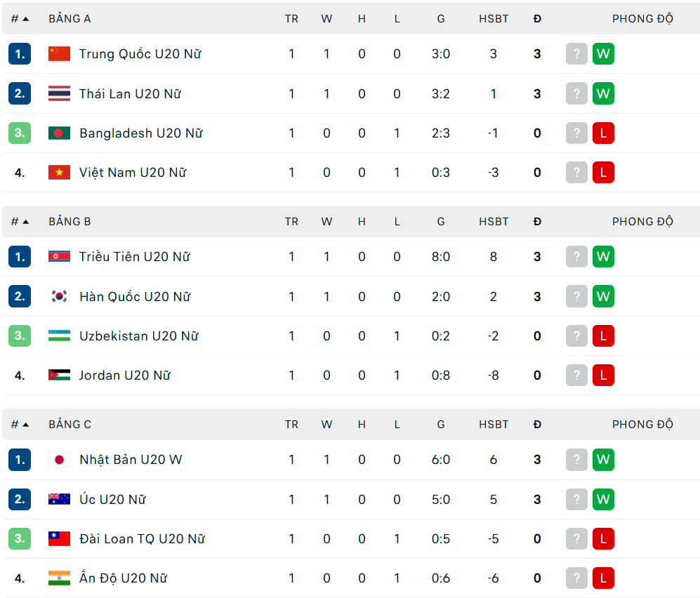
Task: Open the Trung Quốc U20 Nữ team page
Action: (139, 53)
